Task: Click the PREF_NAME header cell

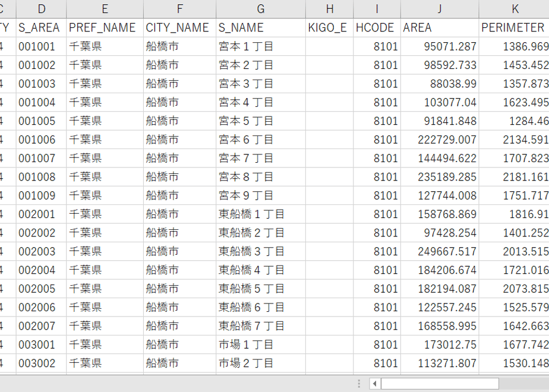Action: click(105, 28)
